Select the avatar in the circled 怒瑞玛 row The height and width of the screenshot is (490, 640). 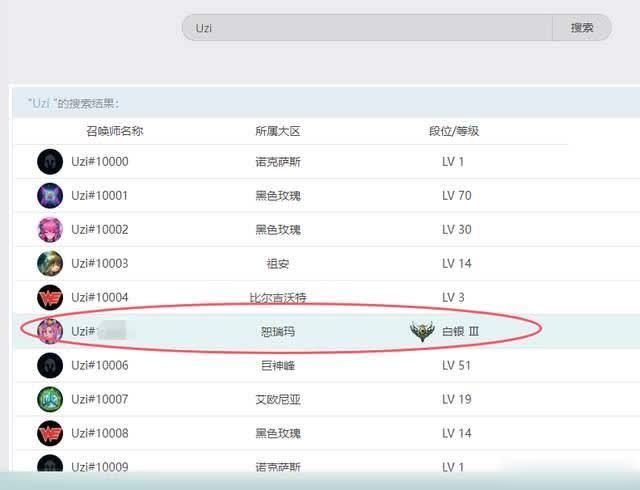click(x=50, y=331)
